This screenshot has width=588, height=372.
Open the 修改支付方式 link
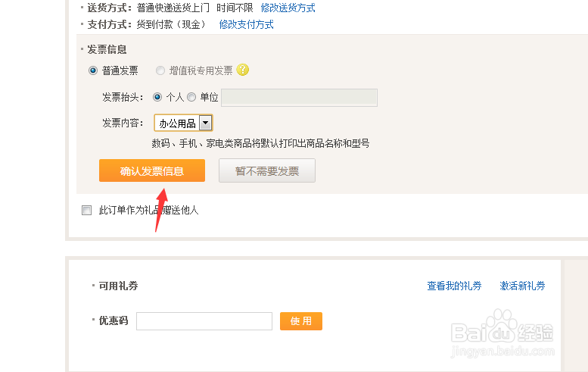247,24
